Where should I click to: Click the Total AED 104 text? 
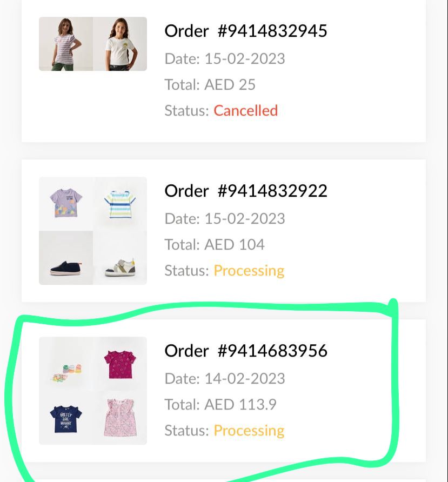click(x=215, y=245)
